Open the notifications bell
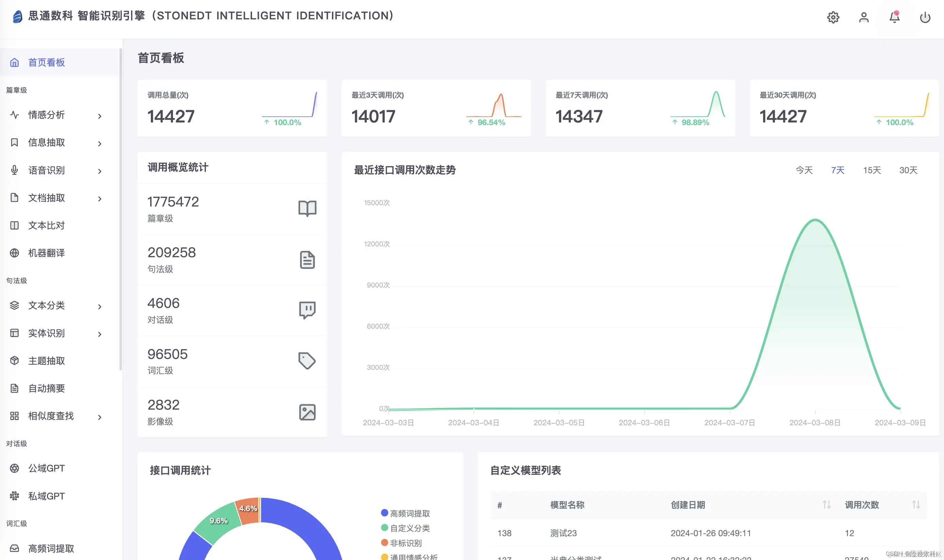 pyautogui.click(x=894, y=17)
